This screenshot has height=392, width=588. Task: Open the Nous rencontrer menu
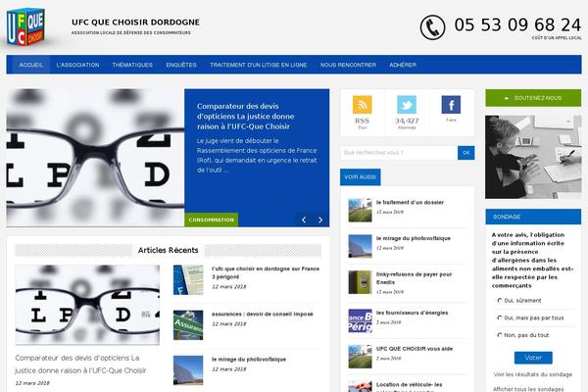(348, 65)
